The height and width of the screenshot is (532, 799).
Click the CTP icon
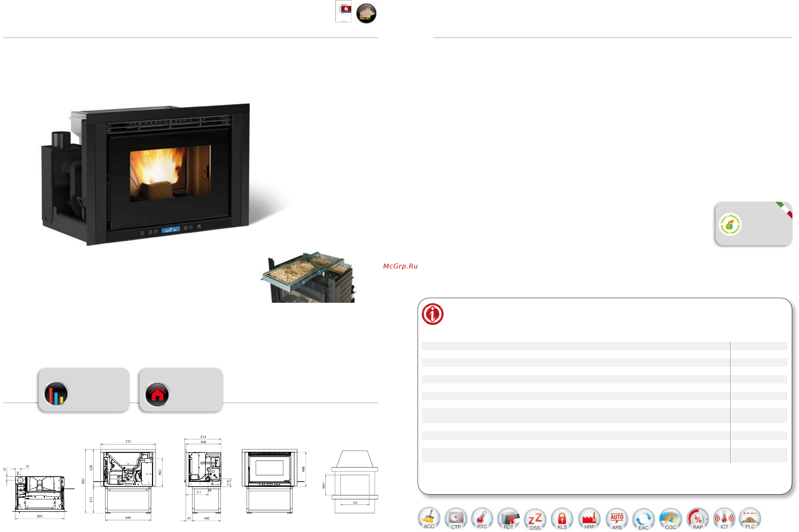(456, 518)
